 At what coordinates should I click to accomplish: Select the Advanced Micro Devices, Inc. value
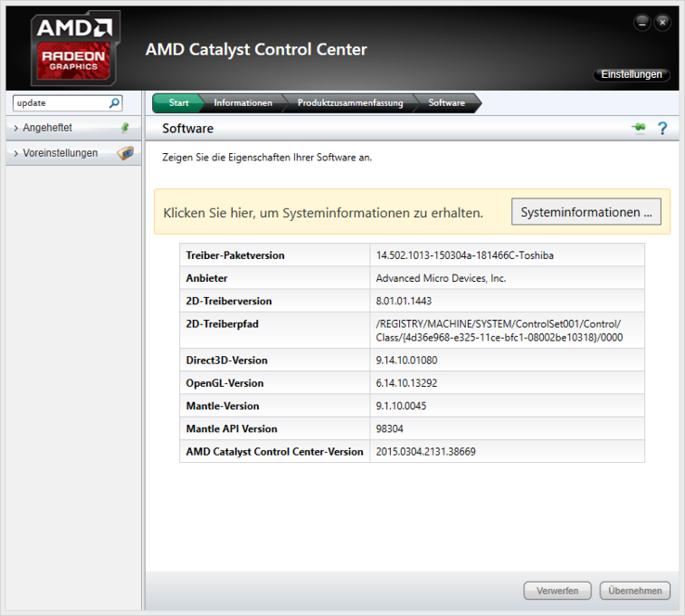click(x=441, y=278)
